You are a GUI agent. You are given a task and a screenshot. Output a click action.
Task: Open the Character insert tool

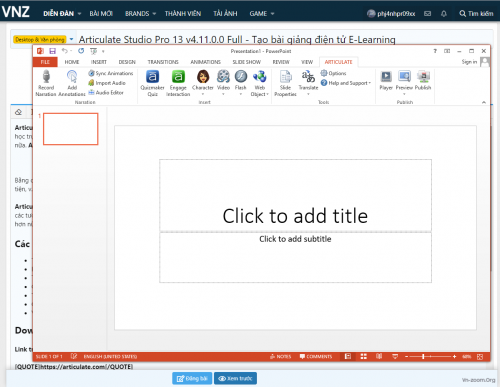[203, 82]
